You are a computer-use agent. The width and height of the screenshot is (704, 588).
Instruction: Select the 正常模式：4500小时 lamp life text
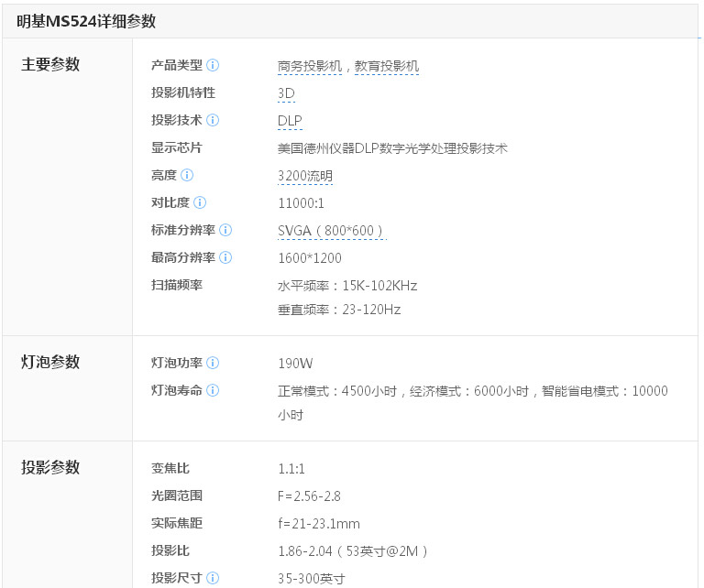[x=337, y=392]
